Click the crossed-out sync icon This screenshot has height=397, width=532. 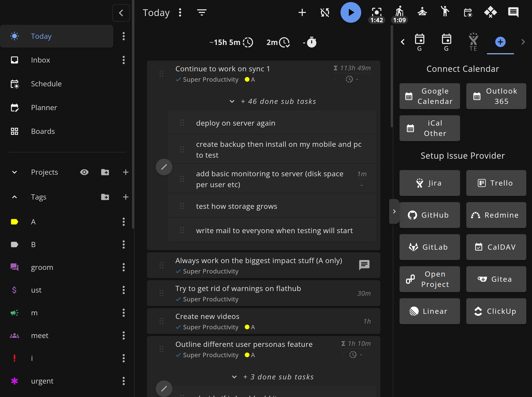click(x=325, y=12)
